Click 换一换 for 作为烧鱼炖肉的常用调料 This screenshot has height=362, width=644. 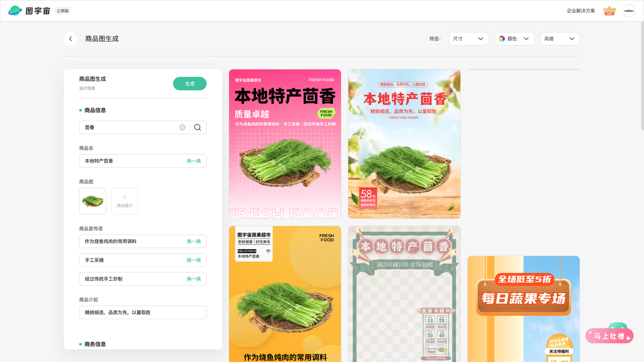[194, 241]
